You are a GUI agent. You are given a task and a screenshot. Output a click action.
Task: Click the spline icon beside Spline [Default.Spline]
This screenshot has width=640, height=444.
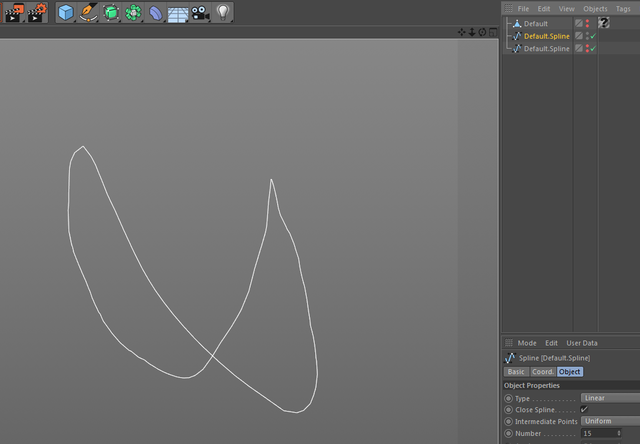point(510,358)
